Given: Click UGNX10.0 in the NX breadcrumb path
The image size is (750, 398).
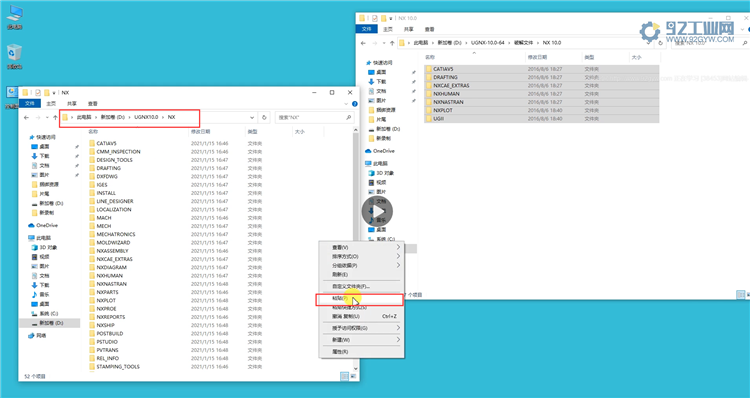Looking at the screenshot, I should [146, 117].
